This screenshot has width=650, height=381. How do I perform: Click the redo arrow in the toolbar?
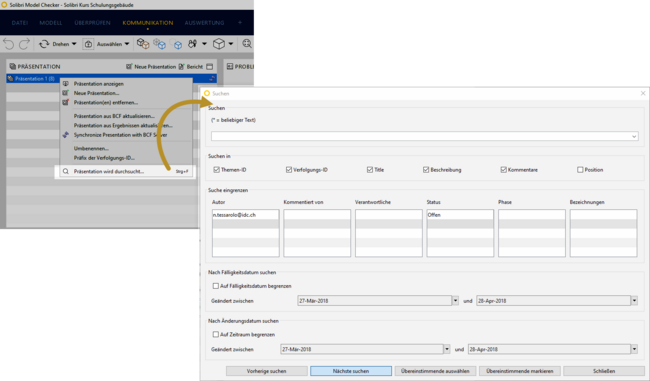[24, 44]
